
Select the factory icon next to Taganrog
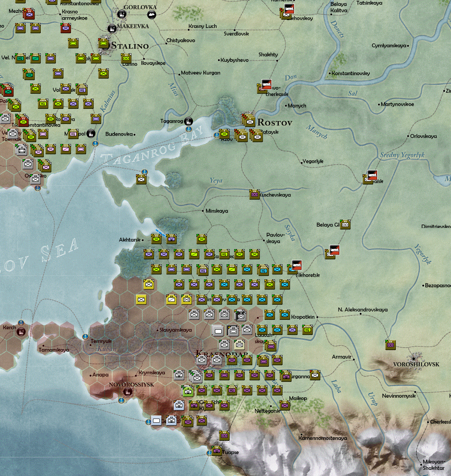point(188,121)
